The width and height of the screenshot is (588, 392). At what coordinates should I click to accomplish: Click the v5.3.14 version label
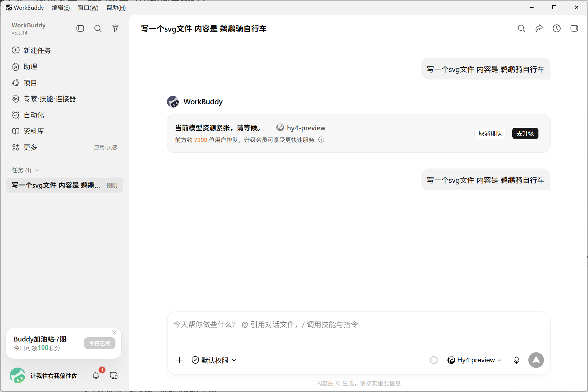click(x=20, y=33)
